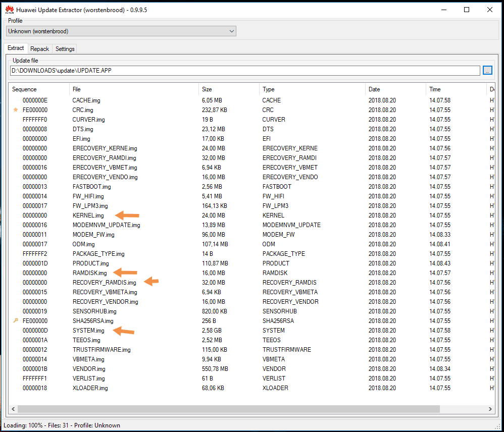
Task: Click the key icon beside SHA256RSA.img row
Action: pyautogui.click(x=16, y=320)
